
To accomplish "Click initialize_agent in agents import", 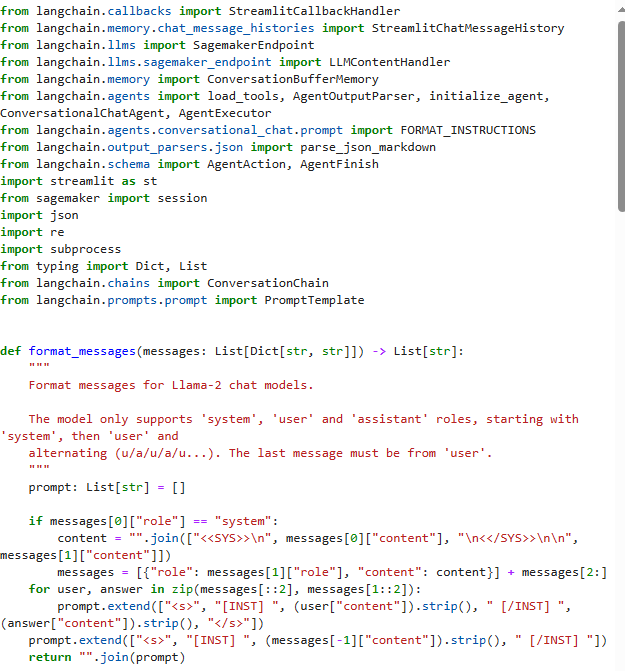I will pos(486,96).
